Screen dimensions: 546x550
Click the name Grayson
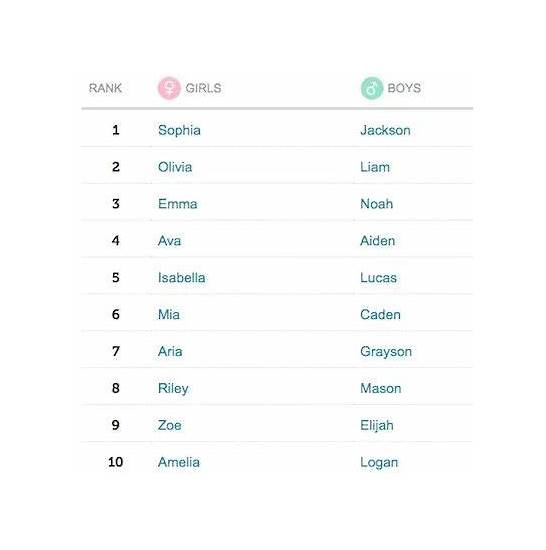(386, 352)
